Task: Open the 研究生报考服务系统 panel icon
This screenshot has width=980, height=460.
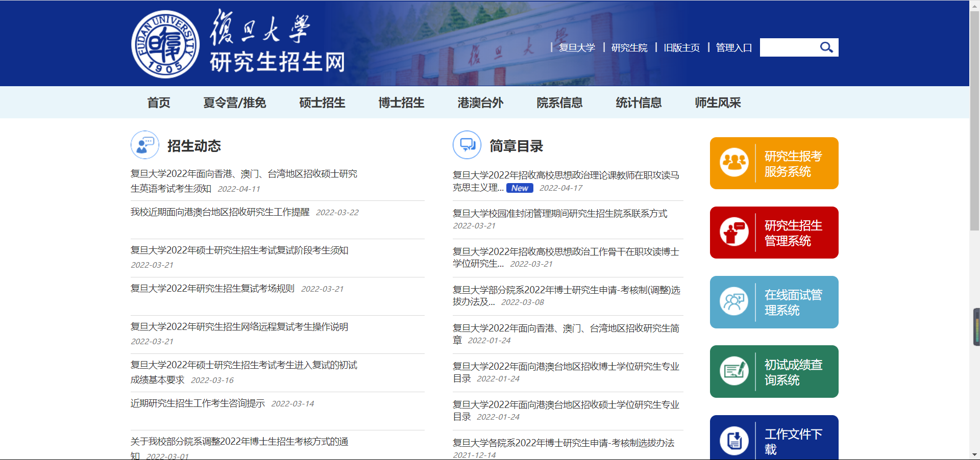Action: (x=734, y=163)
